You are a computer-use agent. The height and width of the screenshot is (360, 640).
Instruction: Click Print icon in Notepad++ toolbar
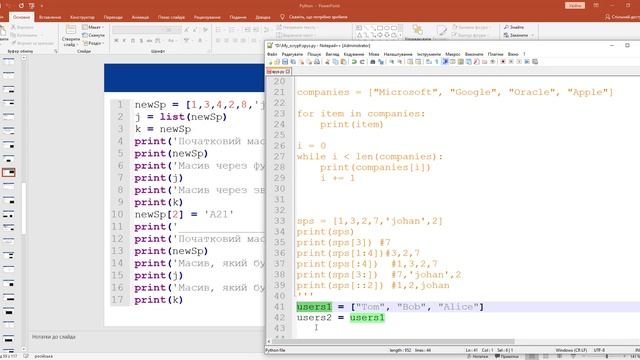tap(317, 62)
